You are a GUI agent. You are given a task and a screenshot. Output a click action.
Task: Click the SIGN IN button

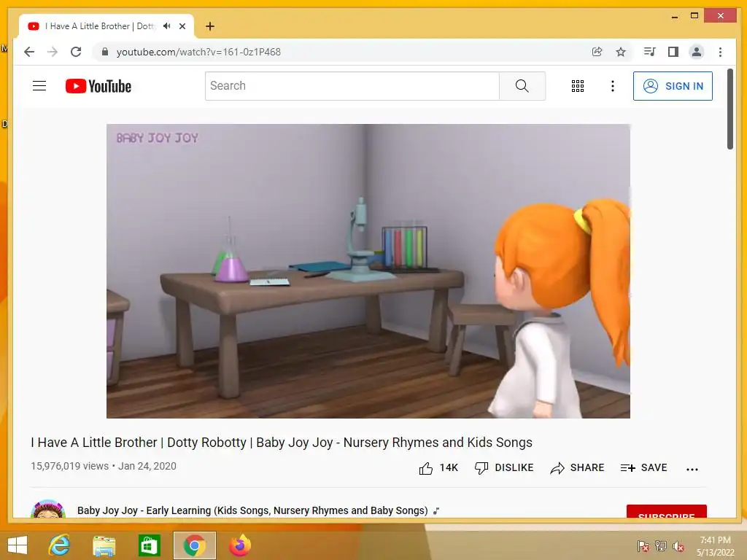click(673, 86)
